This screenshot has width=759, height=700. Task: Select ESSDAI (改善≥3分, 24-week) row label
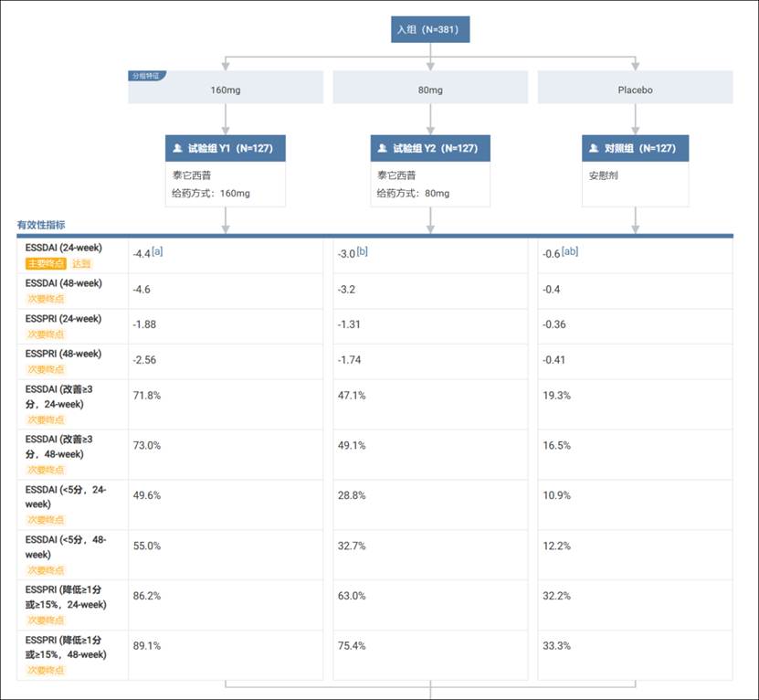[59, 397]
